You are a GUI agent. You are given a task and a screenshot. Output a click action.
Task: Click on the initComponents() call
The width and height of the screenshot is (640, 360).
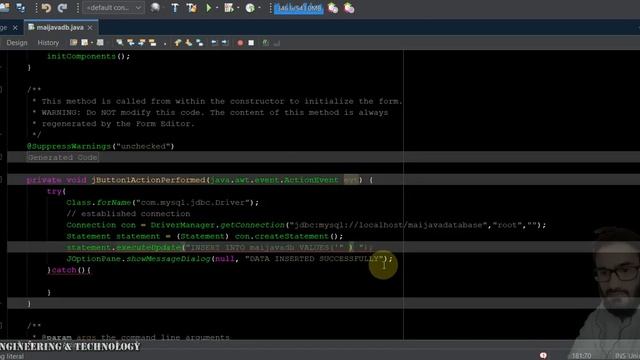[88, 56]
